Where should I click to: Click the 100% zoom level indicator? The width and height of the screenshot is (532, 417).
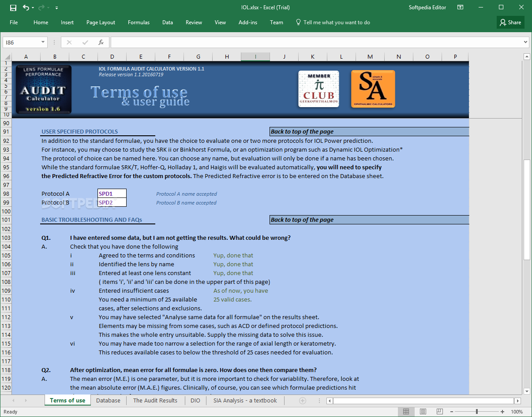(x=517, y=411)
